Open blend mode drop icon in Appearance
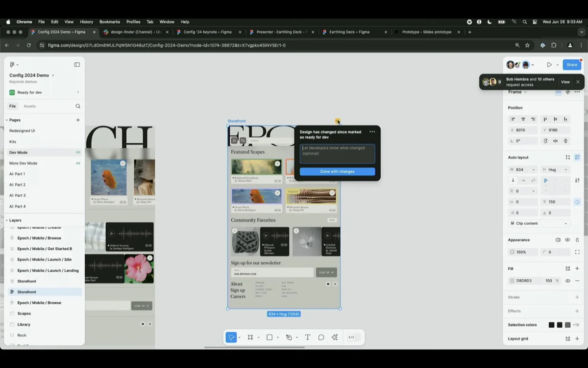588x368 pixels. tap(577, 240)
